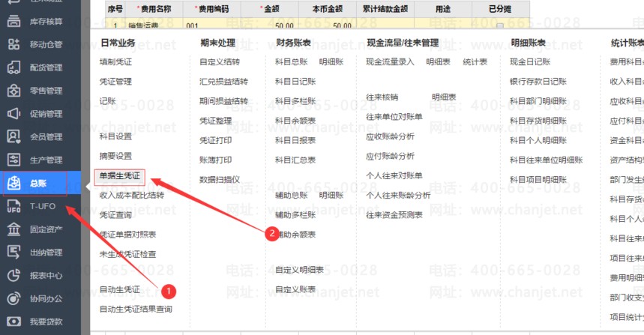Open 未生成凭证检查 link
Screen dimensions: 644x335
pyautogui.click(x=127, y=254)
